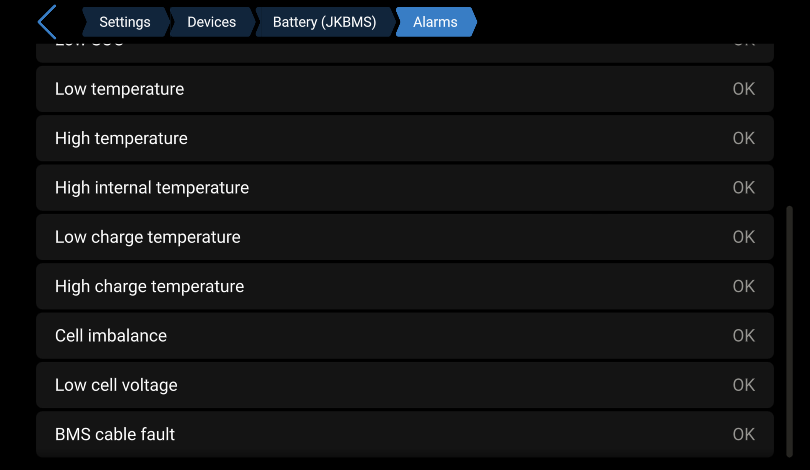
Task: Click OK status of BMS cable fault
Action: click(x=744, y=434)
